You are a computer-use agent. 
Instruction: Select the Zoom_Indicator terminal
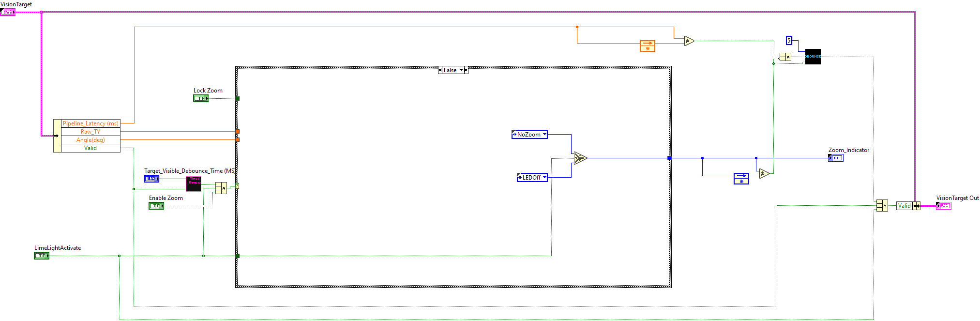pos(835,158)
